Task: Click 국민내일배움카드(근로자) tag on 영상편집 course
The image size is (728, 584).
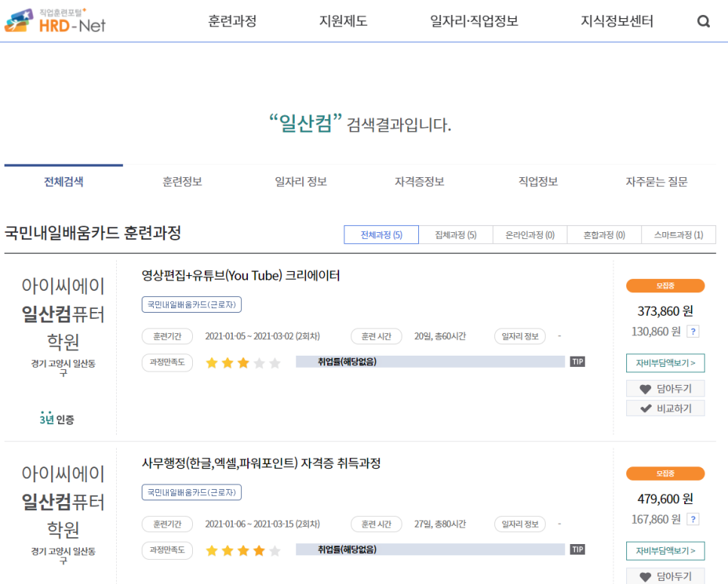Action: [191, 304]
